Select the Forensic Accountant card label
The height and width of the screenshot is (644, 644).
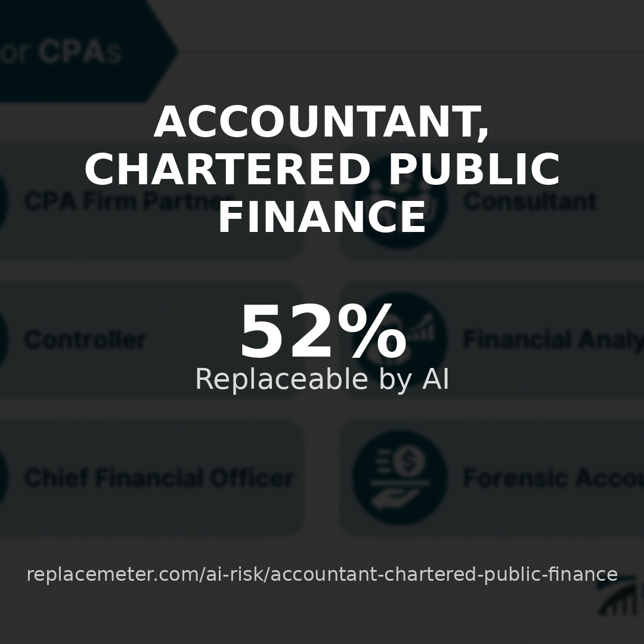coord(552,478)
